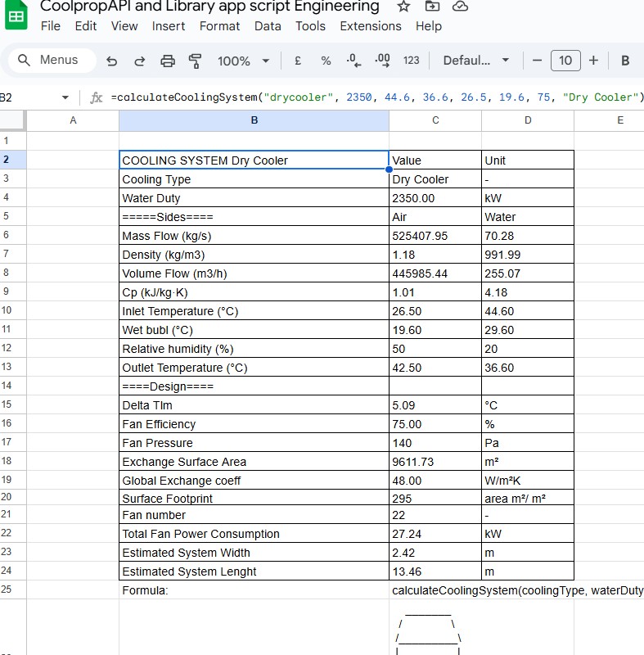Open the Tools menu
The image size is (644, 655).
point(310,26)
